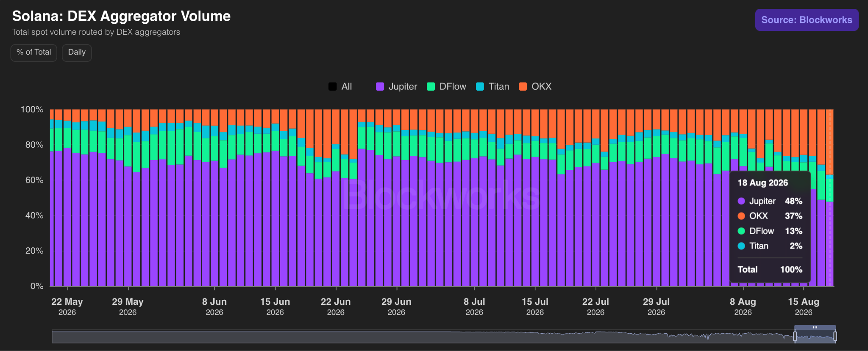Click the 22 Jun 2026 axis label
This screenshot has height=351, width=868.
pos(336,307)
